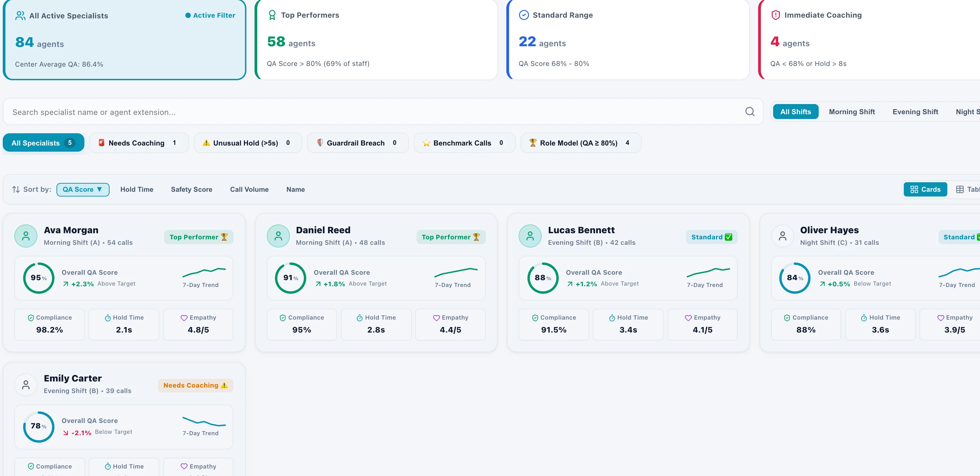Click Ava Morgan's 95% QA score ring
980x476 pixels.
click(x=38, y=278)
